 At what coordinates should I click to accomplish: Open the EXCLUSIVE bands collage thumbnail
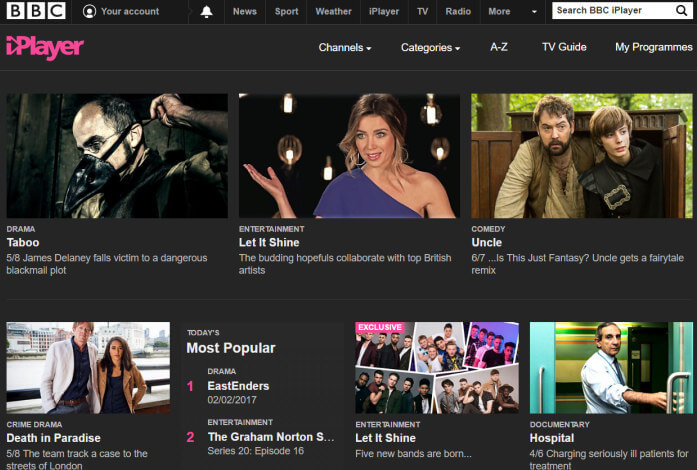click(x=437, y=368)
